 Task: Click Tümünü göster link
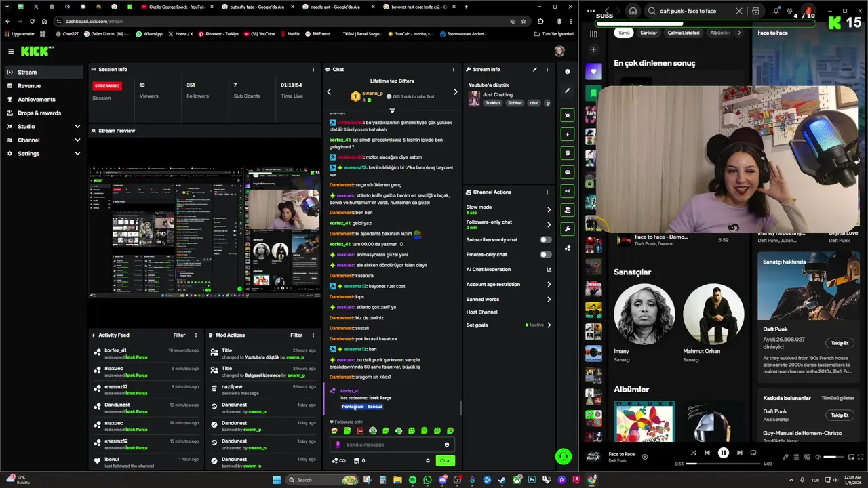click(x=837, y=398)
